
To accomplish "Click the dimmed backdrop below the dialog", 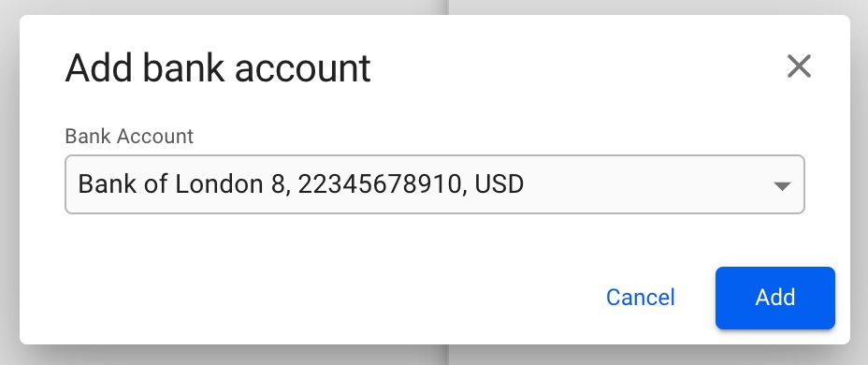I will 434,357.
